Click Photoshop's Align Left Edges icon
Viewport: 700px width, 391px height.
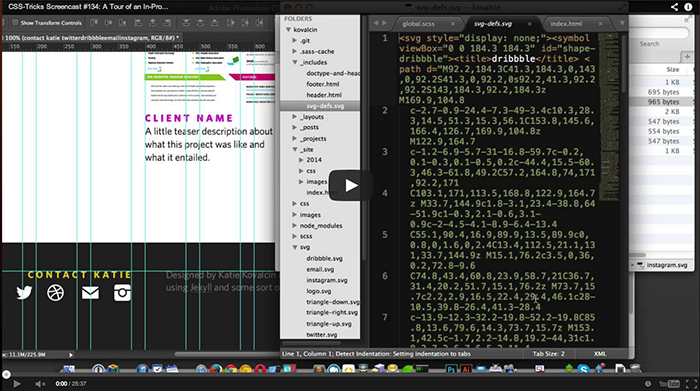138,22
